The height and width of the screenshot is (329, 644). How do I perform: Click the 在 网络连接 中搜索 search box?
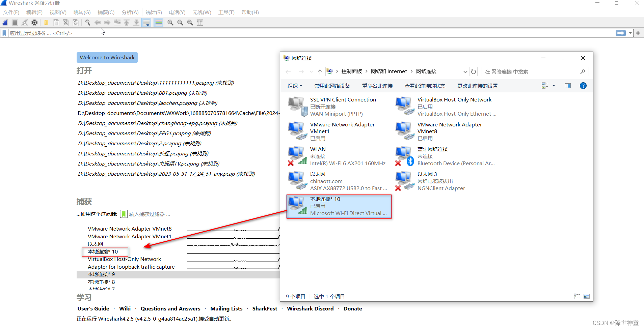click(x=535, y=72)
